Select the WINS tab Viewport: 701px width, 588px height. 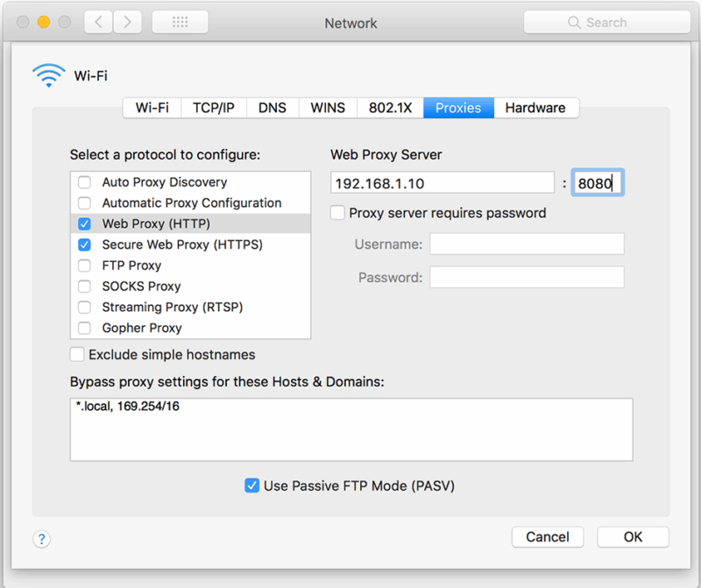click(x=327, y=108)
